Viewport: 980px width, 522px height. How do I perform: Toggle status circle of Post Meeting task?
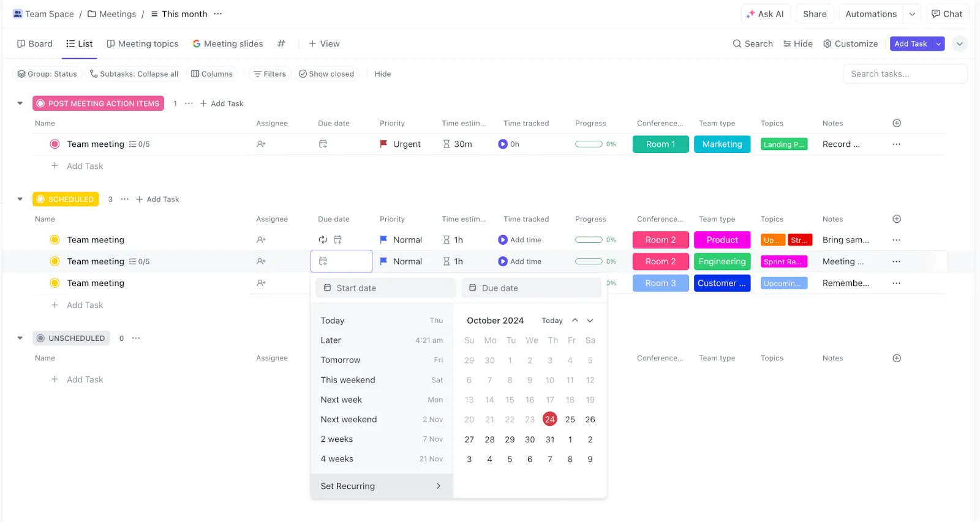(55, 144)
